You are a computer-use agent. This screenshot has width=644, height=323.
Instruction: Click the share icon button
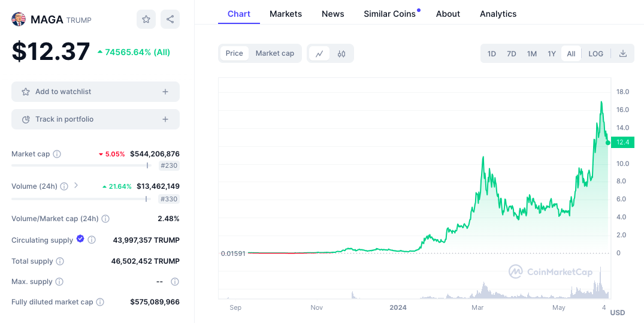(x=170, y=19)
